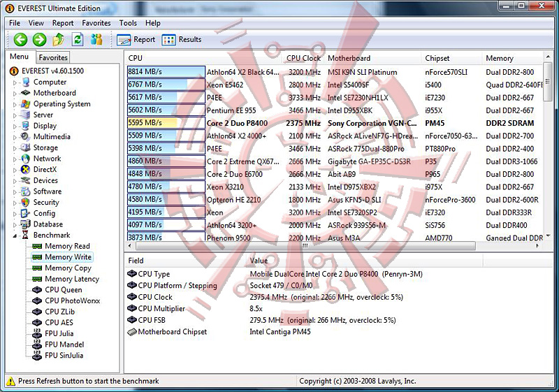Select Memory Latency benchmark
Screen dimensions: 559x392
[x=72, y=279]
